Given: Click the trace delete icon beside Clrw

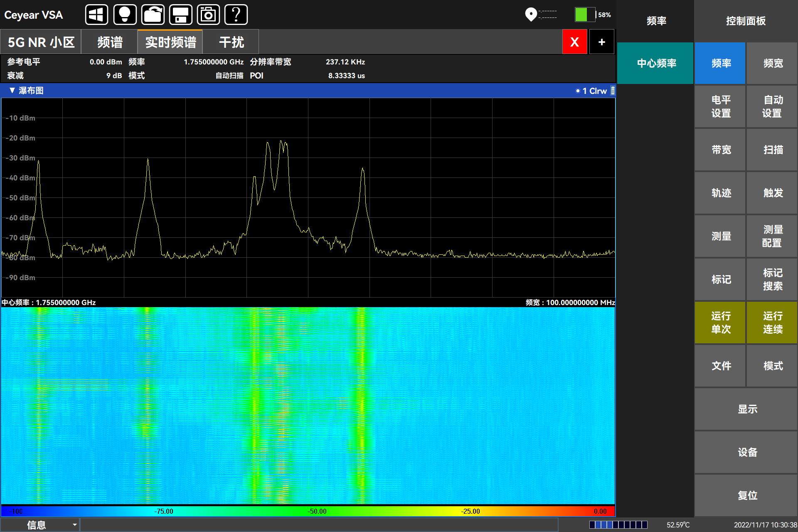Looking at the screenshot, I should [x=613, y=91].
